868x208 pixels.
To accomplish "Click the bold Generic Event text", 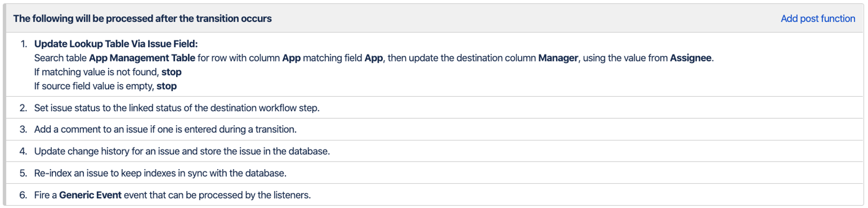I will [x=90, y=195].
